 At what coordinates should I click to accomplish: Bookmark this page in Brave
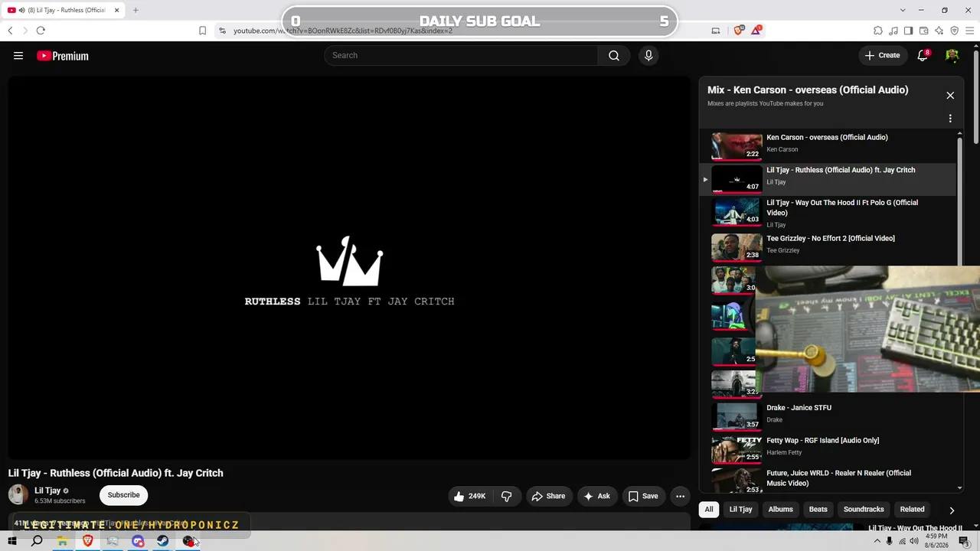202,31
